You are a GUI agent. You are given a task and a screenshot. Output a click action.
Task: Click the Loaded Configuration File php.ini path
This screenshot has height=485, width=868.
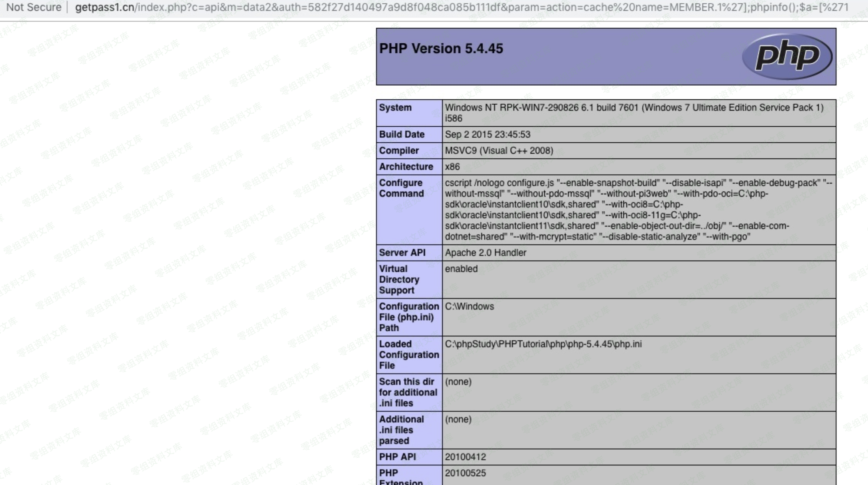coord(543,344)
